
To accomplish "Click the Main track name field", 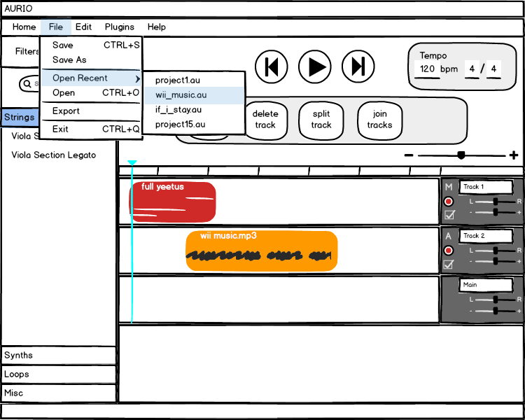I will point(486,285).
